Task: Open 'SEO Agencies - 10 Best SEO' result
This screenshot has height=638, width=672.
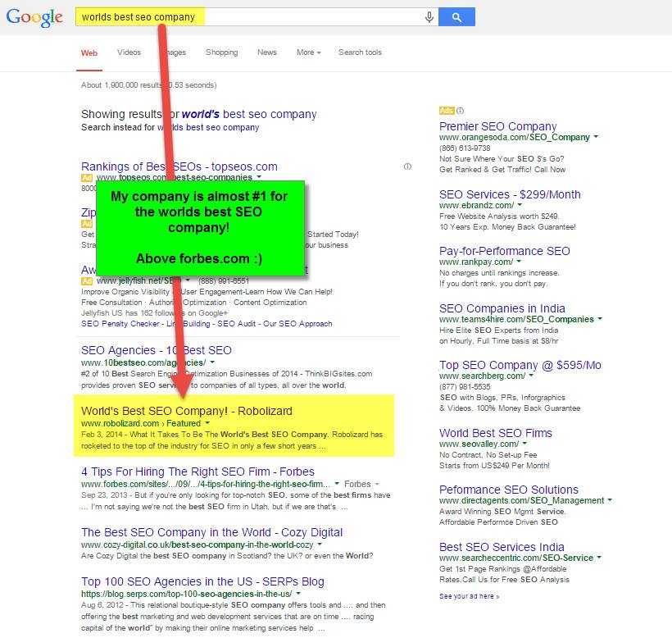Action: [x=157, y=350]
